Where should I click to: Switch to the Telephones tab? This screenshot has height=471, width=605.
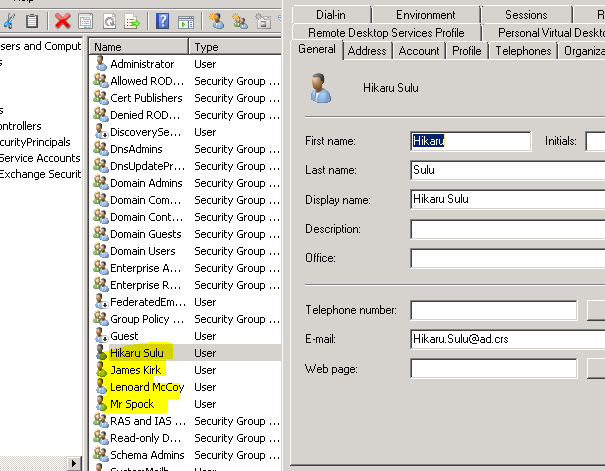[523, 51]
